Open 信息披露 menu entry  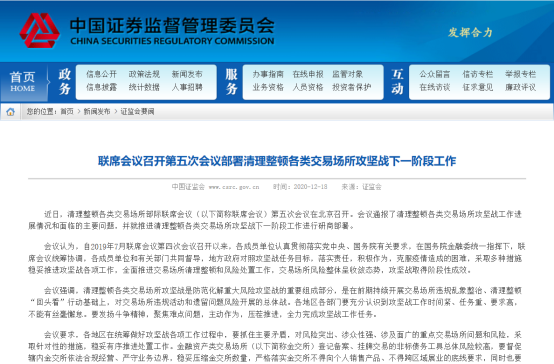[x=101, y=87]
